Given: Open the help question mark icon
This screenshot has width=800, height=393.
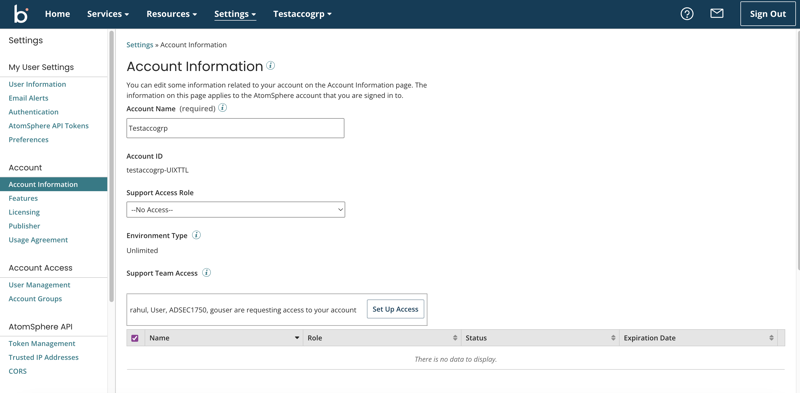Looking at the screenshot, I should pyautogui.click(x=687, y=14).
